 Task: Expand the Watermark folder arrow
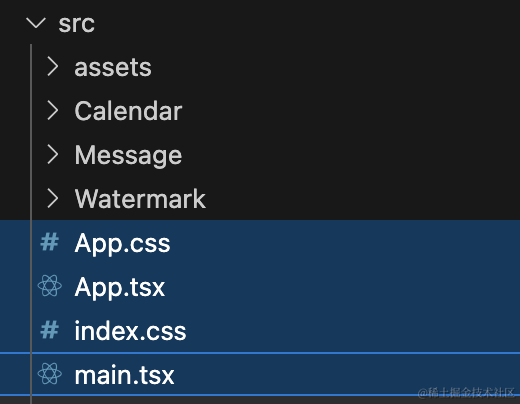point(52,198)
